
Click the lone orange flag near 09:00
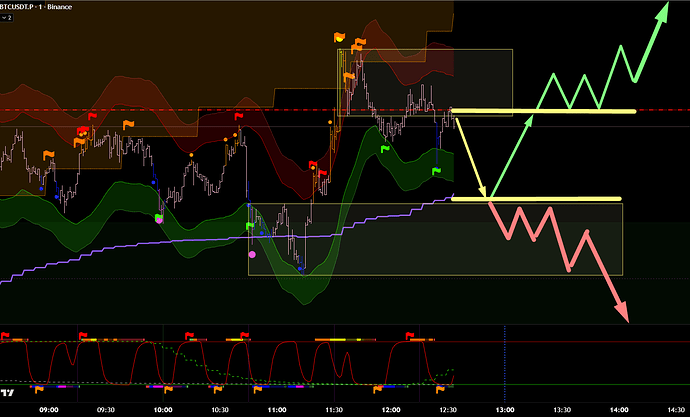point(50,153)
